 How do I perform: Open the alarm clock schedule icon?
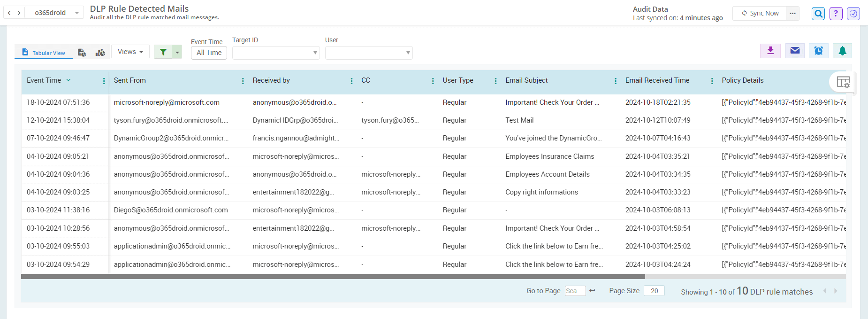pos(818,51)
